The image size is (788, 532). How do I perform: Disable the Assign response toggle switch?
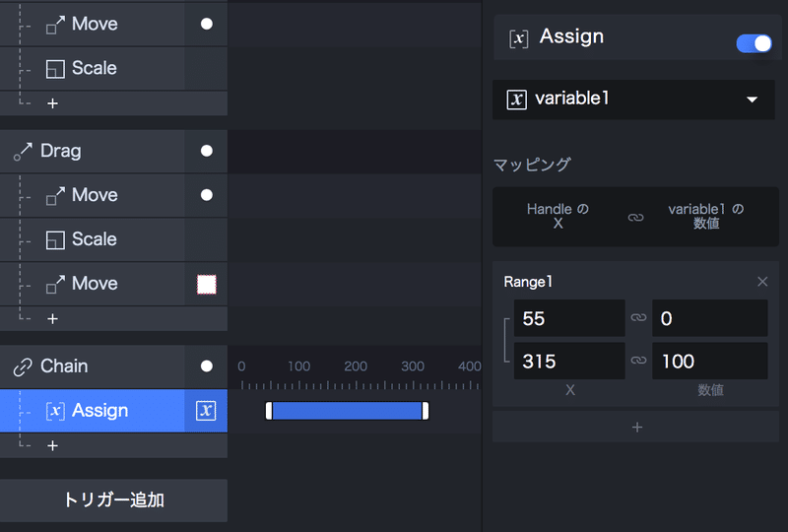(x=754, y=43)
